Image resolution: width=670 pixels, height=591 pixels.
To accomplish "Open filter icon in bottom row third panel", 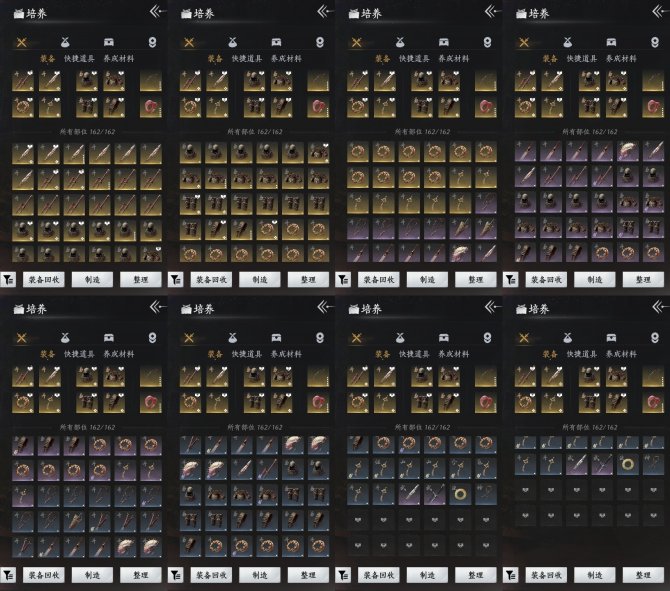I will [x=343, y=575].
